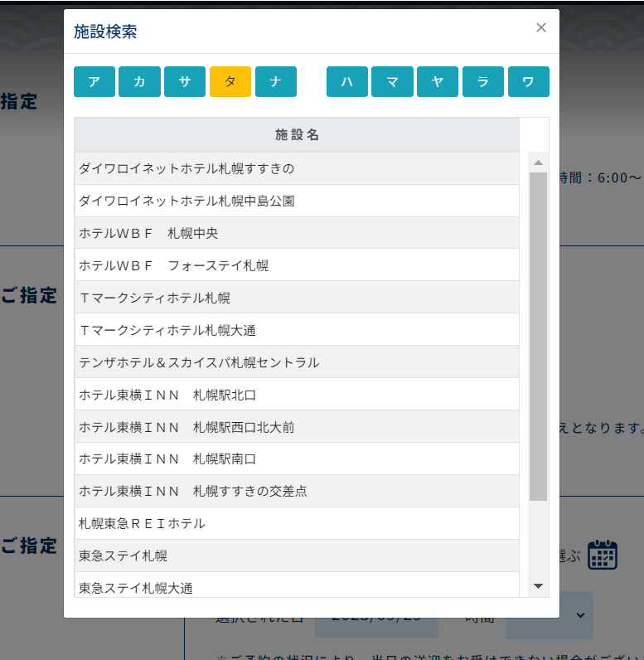
Task: Filter facilities by ラ row
Action: point(483,81)
